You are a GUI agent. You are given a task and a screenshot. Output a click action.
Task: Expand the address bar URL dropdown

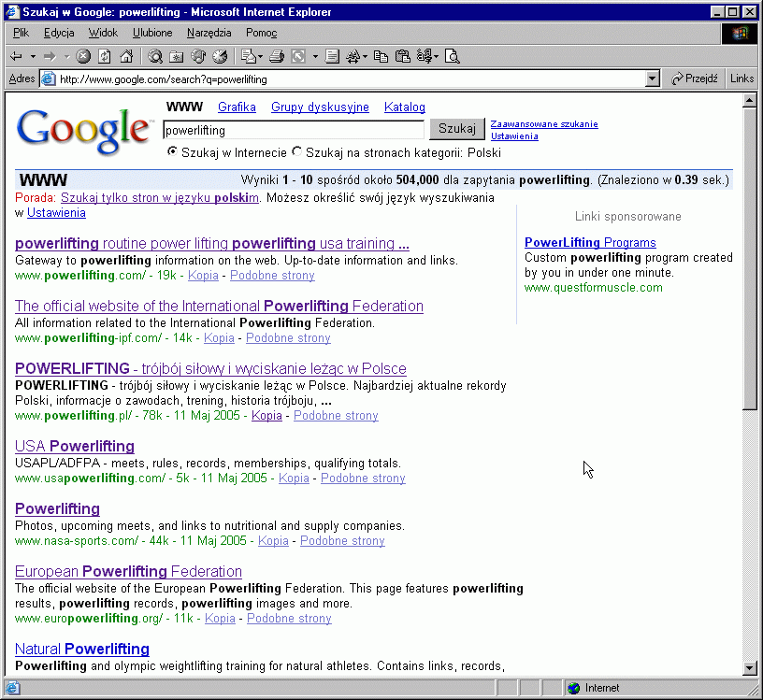pyautogui.click(x=652, y=79)
